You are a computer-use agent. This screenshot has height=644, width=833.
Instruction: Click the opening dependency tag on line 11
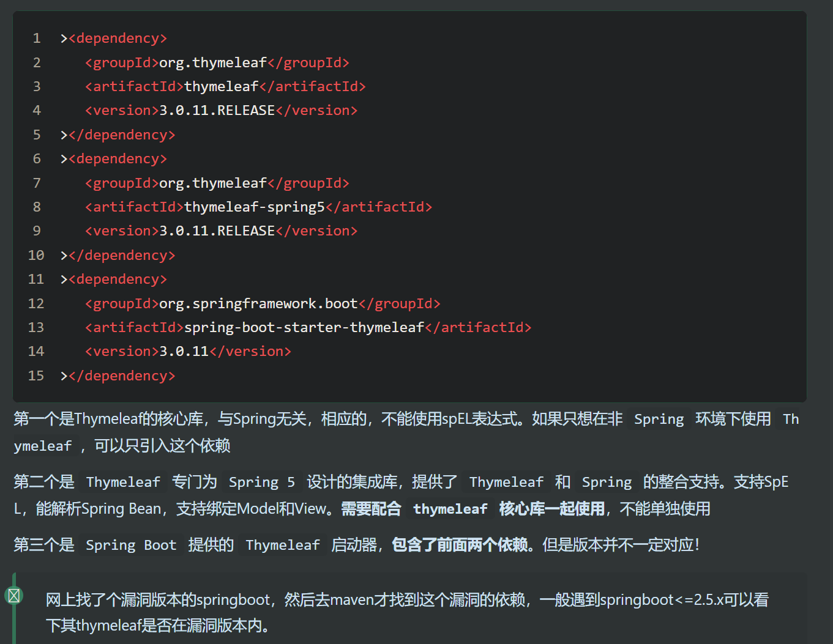pos(118,279)
